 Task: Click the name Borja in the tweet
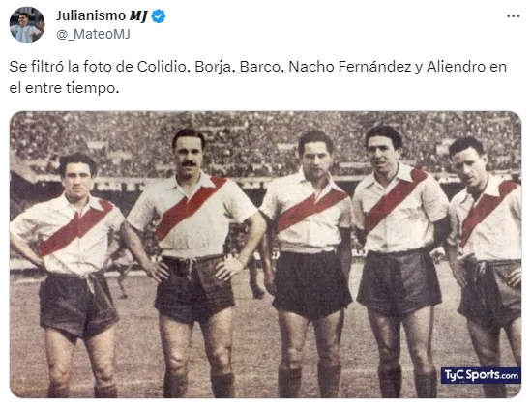coord(215,67)
